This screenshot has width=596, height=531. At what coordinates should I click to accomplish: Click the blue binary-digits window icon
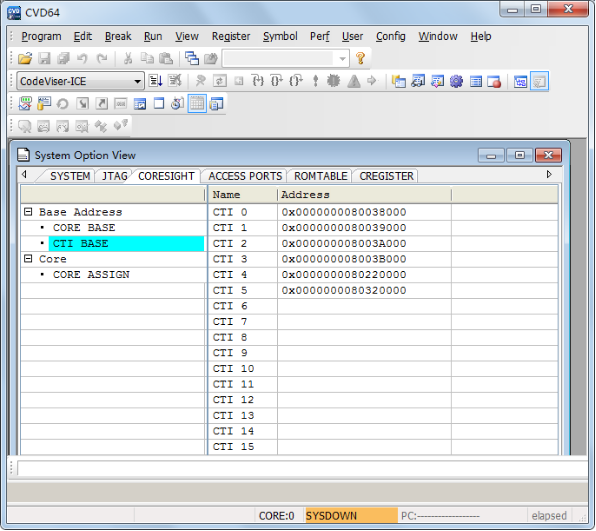click(x=520, y=81)
